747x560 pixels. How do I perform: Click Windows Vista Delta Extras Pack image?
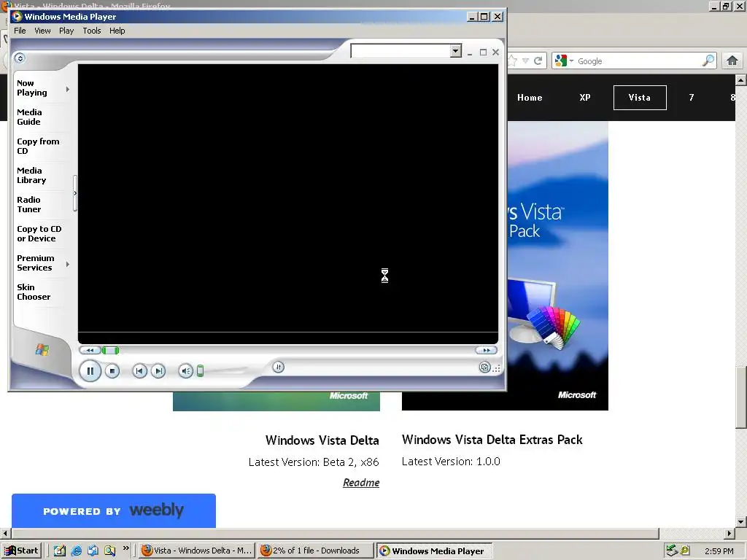(558, 265)
